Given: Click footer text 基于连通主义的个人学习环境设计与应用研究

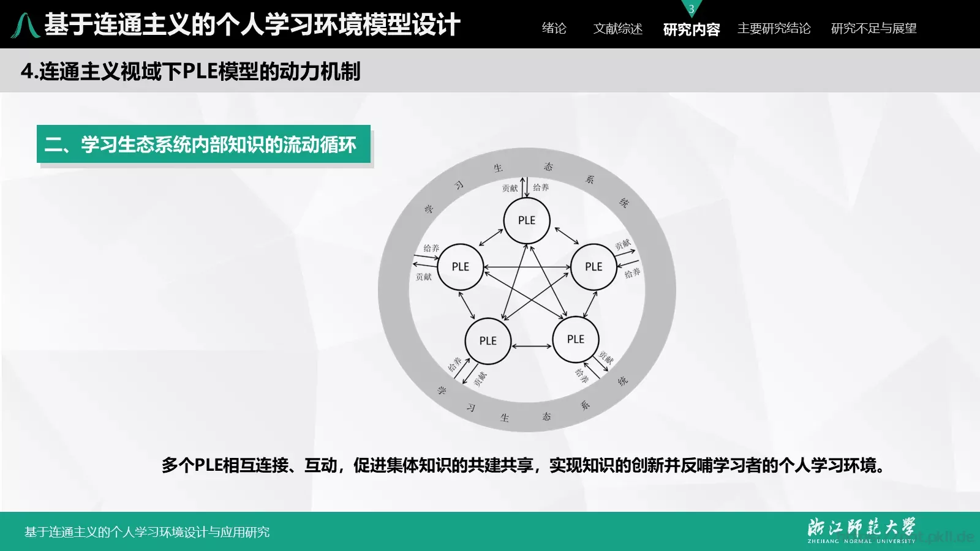Looking at the screenshot, I should click(x=147, y=532).
